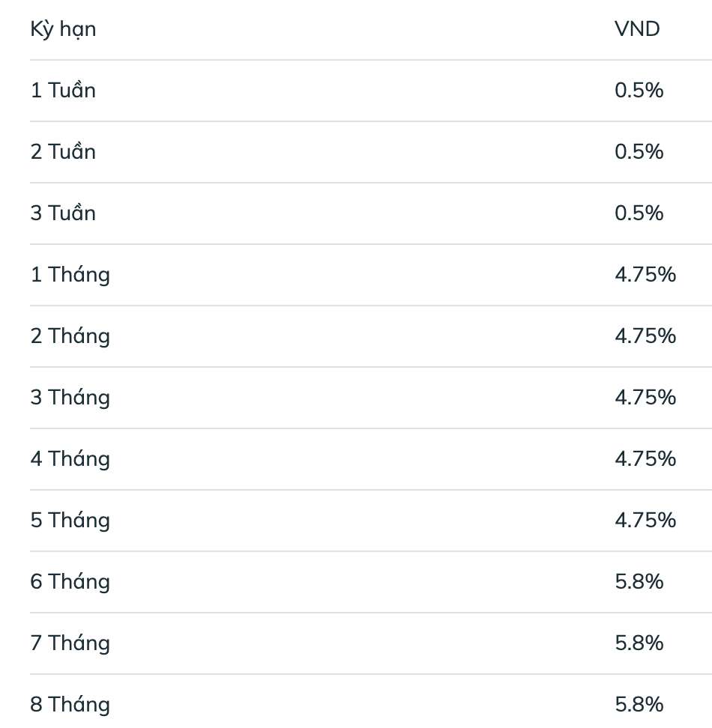Click the 4.75% rate for 5 Tháng

click(x=645, y=521)
